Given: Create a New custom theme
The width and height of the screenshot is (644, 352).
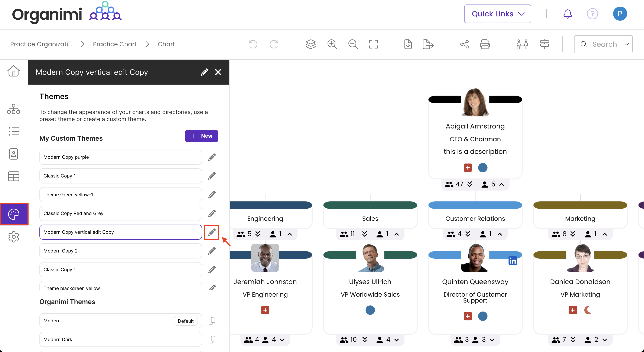Looking at the screenshot, I should pyautogui.click(x=201, y=136).
